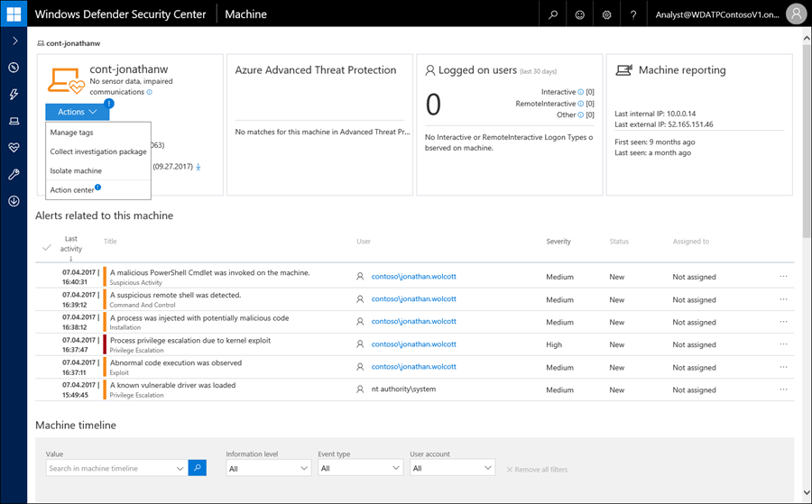Expand the left sidebar navigation chevron
812x504 pixels.
[14, 41]
